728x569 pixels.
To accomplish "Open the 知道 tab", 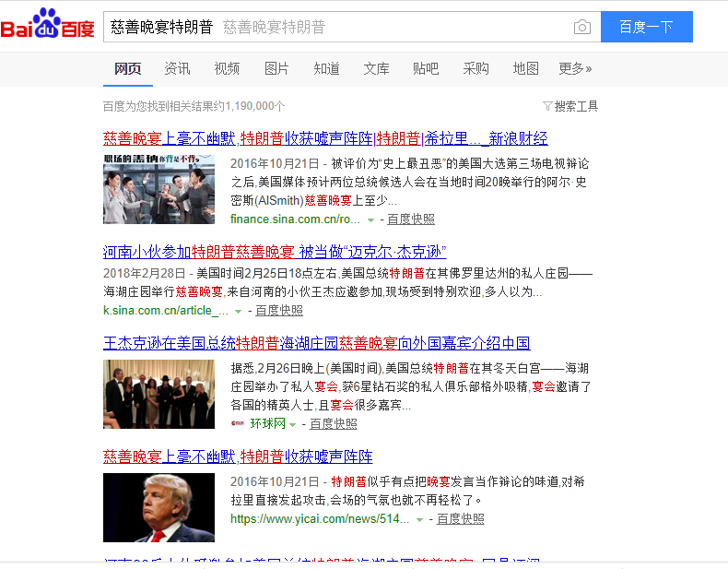I will click(326, 69).
